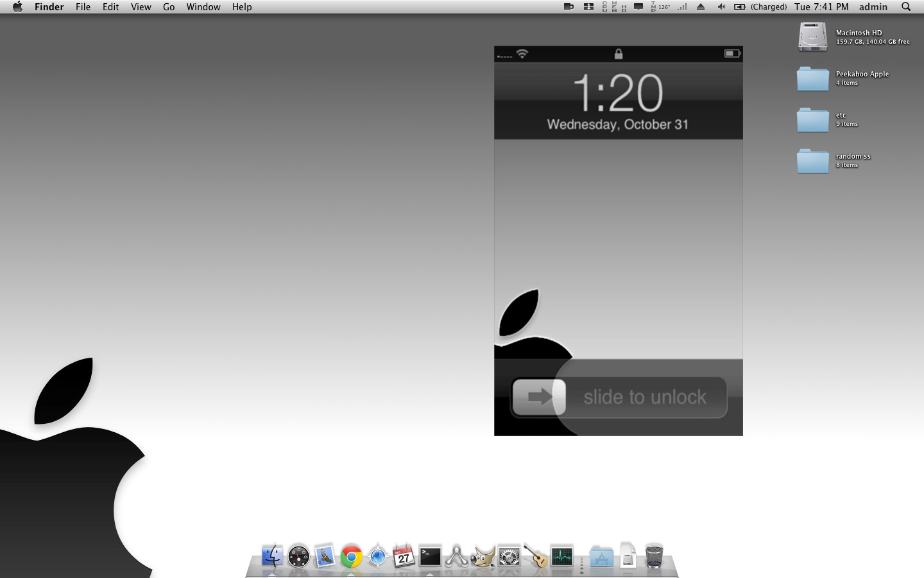Launch Activity Monitor from the Dock

pos(561,556)
